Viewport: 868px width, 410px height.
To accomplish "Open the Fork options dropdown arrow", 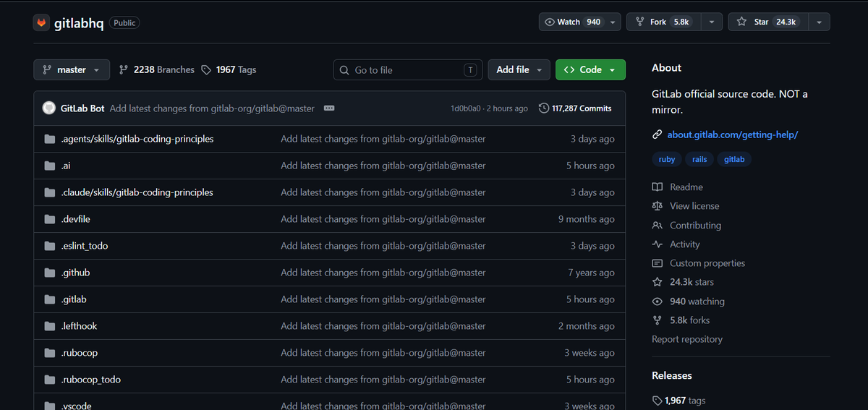I will pos(712,22).
